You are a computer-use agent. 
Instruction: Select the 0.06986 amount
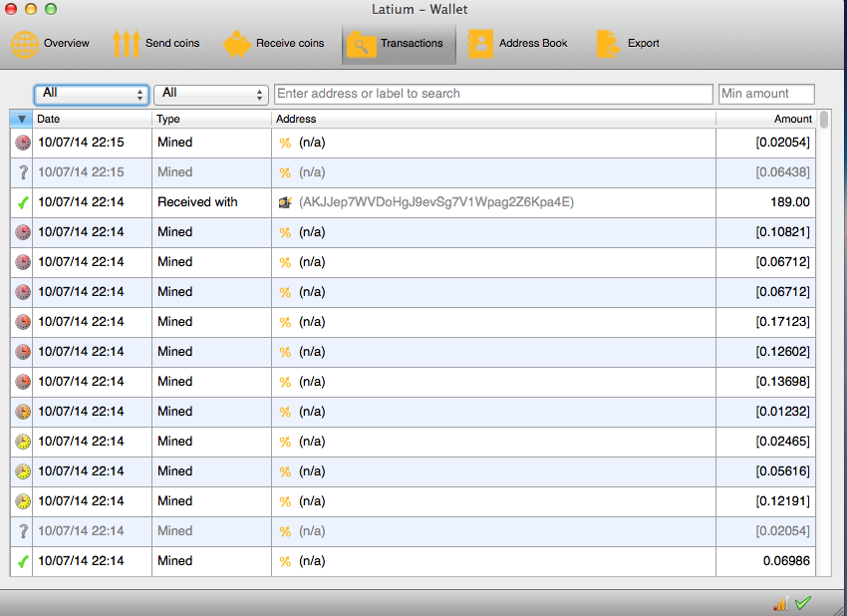(x=786, y=561)
